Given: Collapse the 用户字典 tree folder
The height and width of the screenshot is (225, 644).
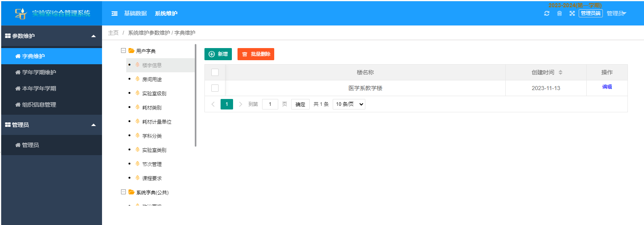Looking at the screenshot, I should 123,50.
